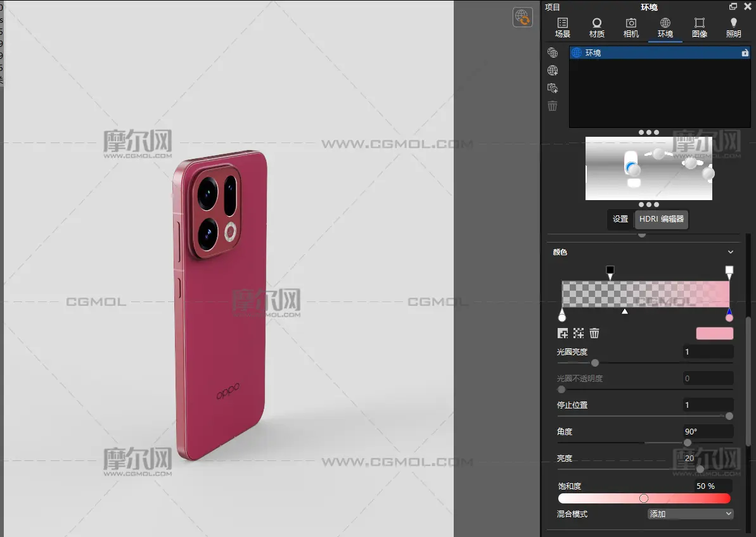Click the add environment globe icon
756x537 pixels.
pos(553,70)
